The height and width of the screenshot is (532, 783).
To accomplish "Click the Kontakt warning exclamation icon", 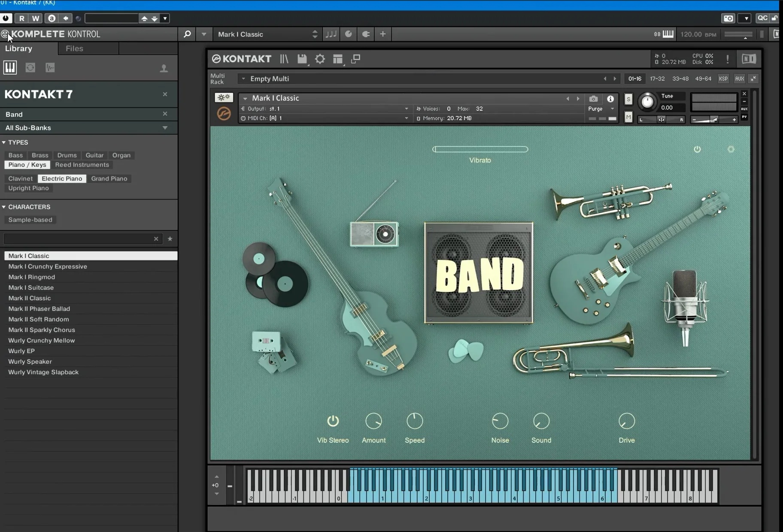I will (727, 59).
